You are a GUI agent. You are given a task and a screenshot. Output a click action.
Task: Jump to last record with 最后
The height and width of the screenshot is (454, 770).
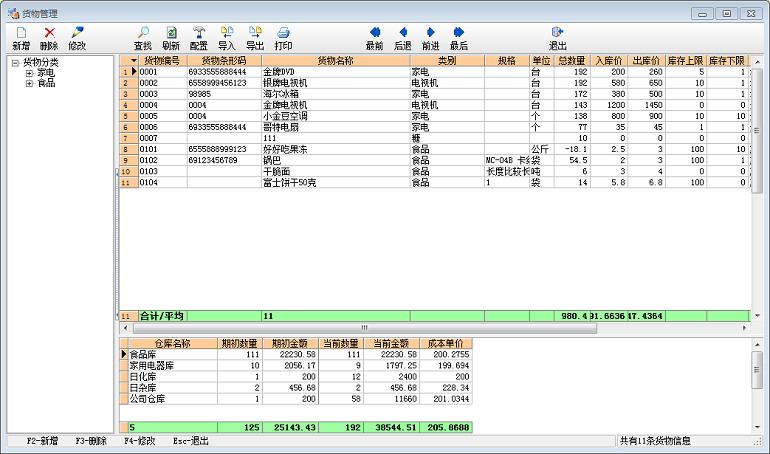point(459,38)
